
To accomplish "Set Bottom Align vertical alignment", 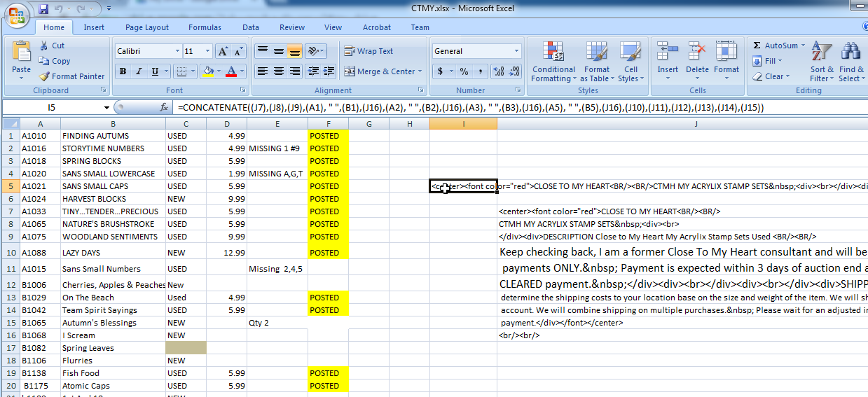I will coord(294,51).
